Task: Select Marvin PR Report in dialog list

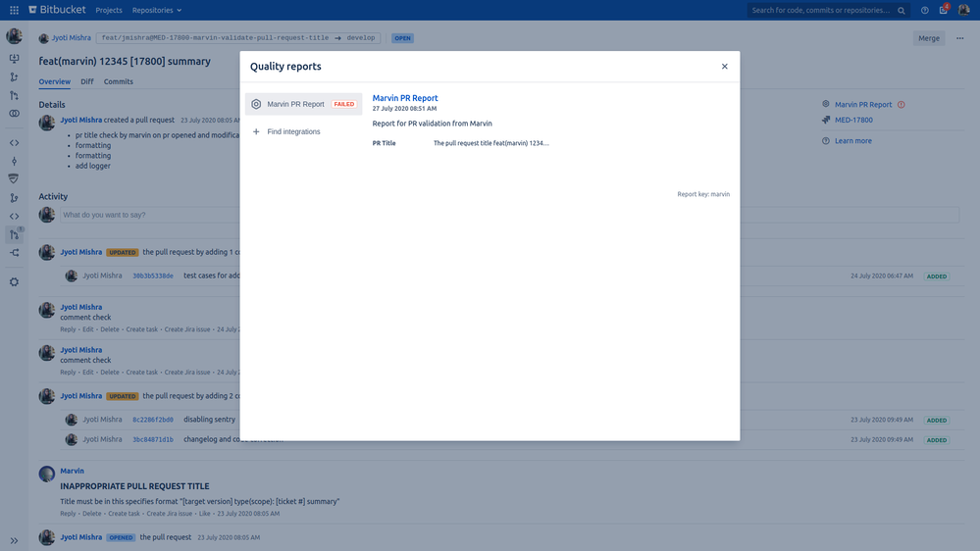Action: [x=304, y=104]
